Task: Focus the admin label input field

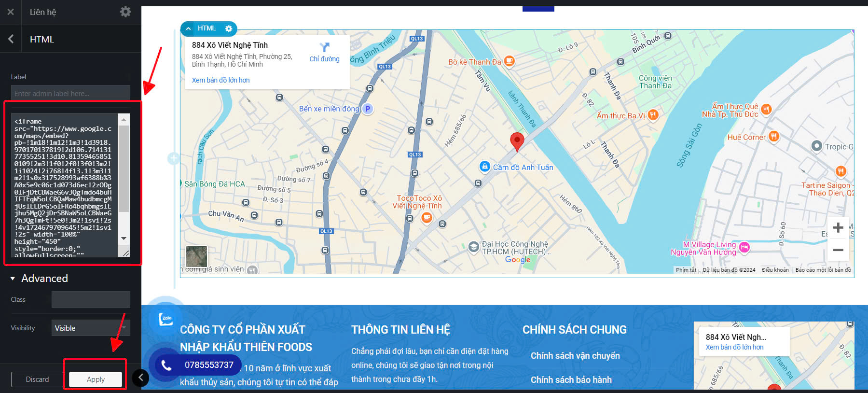Action: click(x=70, y=93)
